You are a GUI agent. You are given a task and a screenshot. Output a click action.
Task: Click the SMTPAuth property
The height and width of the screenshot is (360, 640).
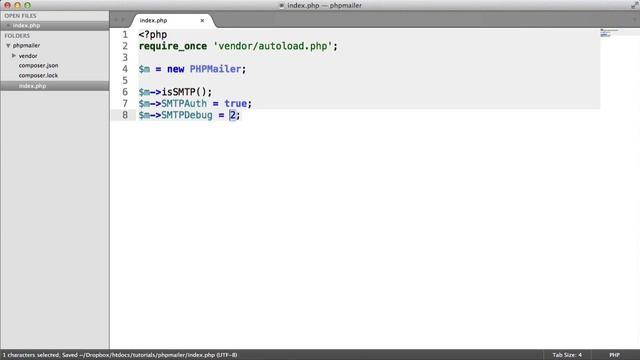tap(184, 104)
